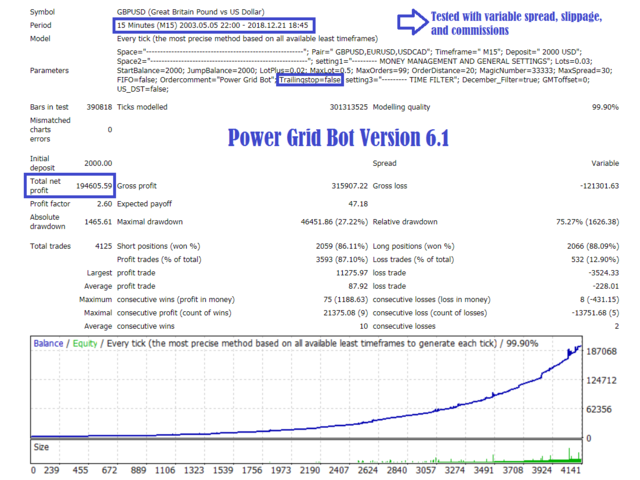Screen dimensions: 640x480
Task: Click the maximum consecutive wins value 75 (1188.63)
Action: [346, 300]
